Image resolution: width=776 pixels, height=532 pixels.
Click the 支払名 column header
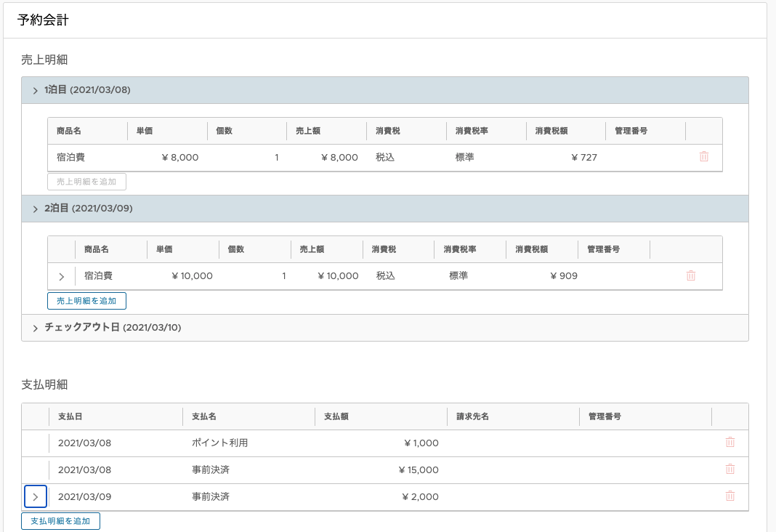pos(204,416)
